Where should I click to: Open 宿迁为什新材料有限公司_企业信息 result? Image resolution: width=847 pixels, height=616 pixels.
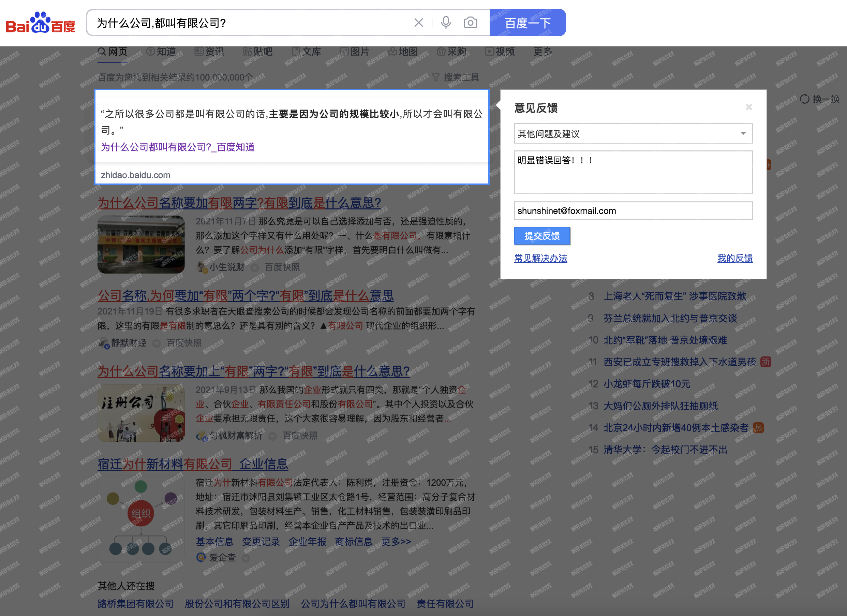[193, 464]
